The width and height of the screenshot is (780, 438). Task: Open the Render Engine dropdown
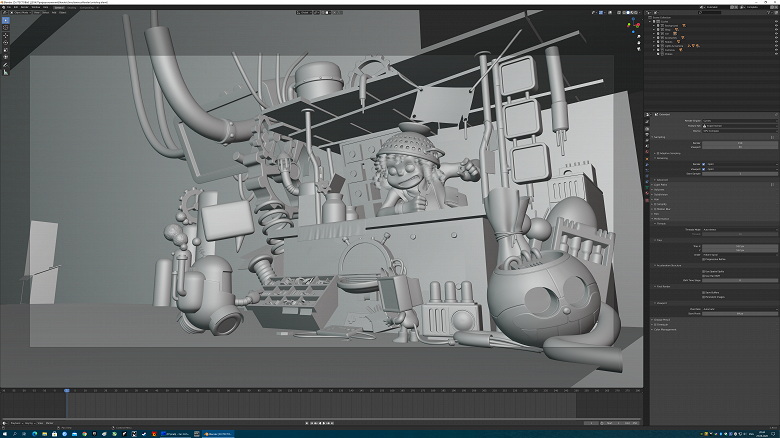point(740,120)
